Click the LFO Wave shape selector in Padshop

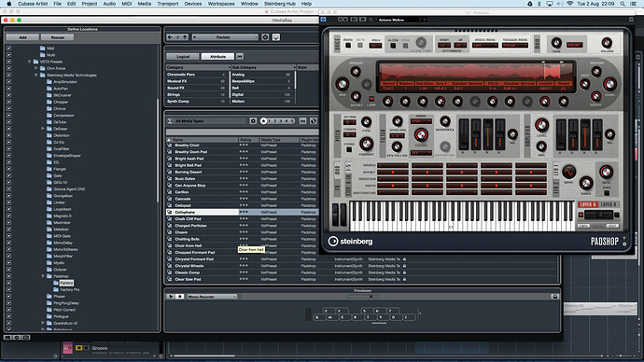568,172
